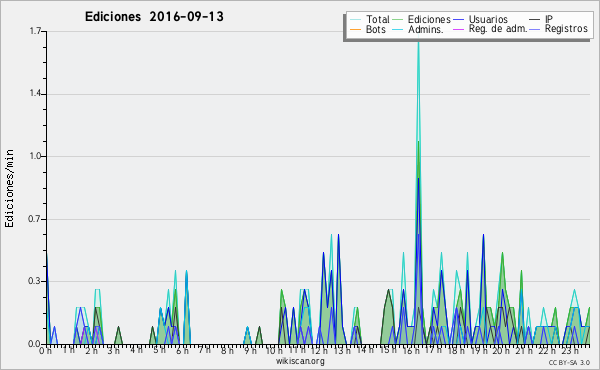Viewport: 600px width, 370px height.
Task: Click the Total legend color line
Action: coord(355,19)
